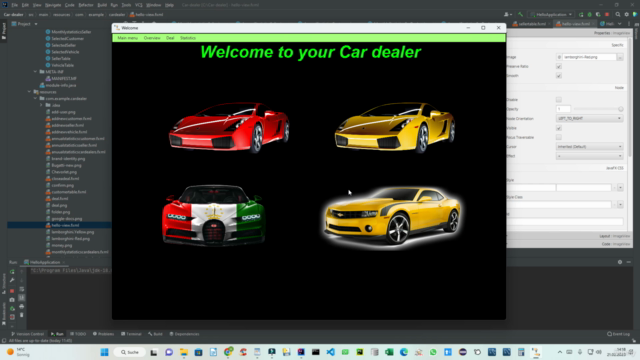Screen dimensions: 640x360
Task: Click the Image path field lamborghini-Red.png
Action: click(589, 57)
